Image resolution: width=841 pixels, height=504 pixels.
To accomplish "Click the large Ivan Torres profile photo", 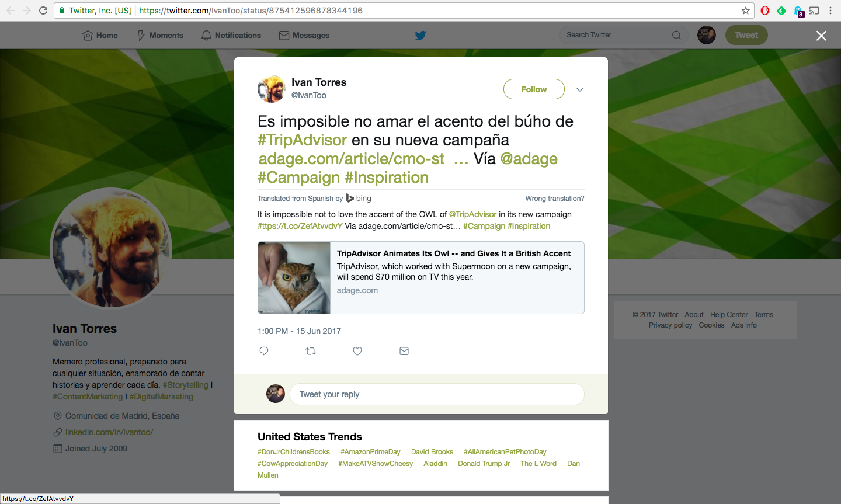I will pyautogui.click(x=111, y=248).
